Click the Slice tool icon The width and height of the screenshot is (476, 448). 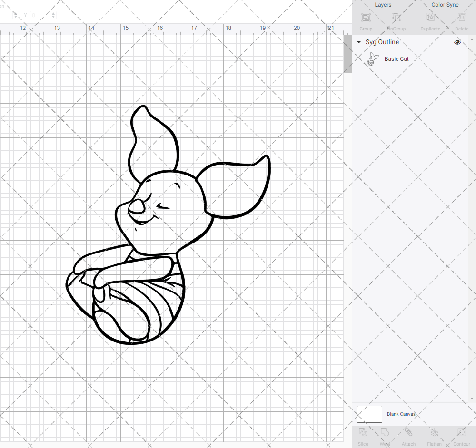click(x=363, y=432)
